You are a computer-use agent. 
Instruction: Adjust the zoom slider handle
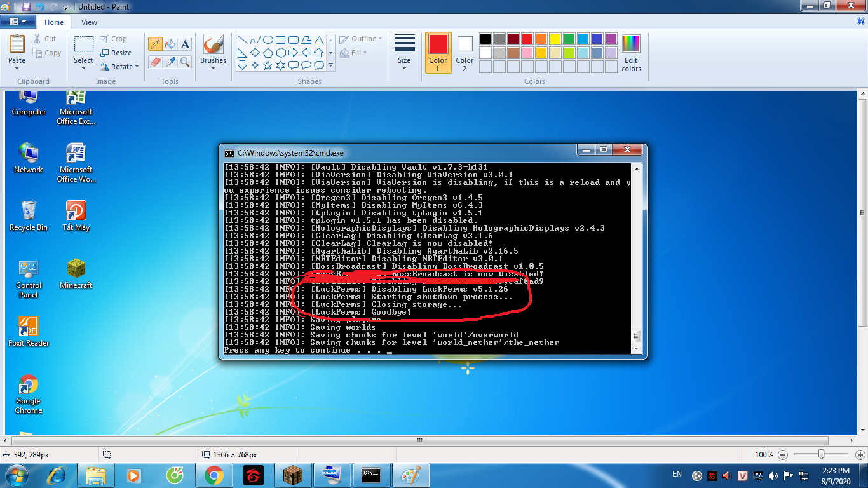coord(822,455)
